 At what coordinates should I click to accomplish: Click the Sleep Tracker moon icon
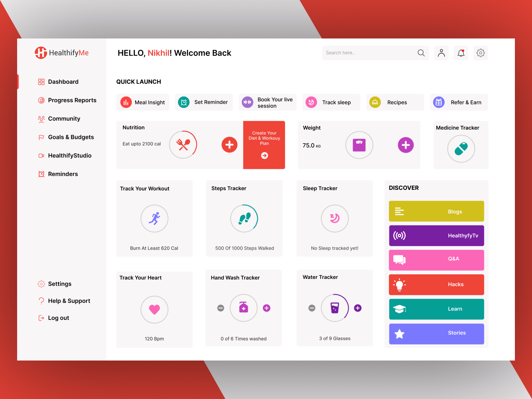click(x=335, y=218)
